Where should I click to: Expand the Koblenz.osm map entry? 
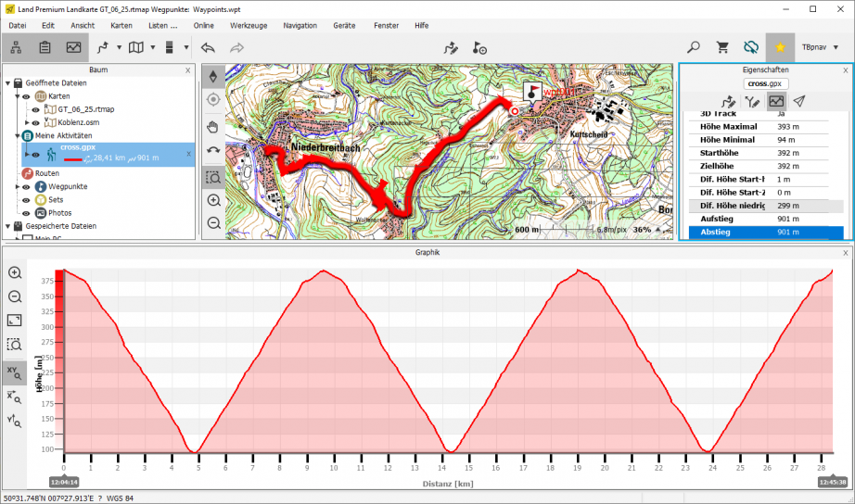tap(27, 122)
